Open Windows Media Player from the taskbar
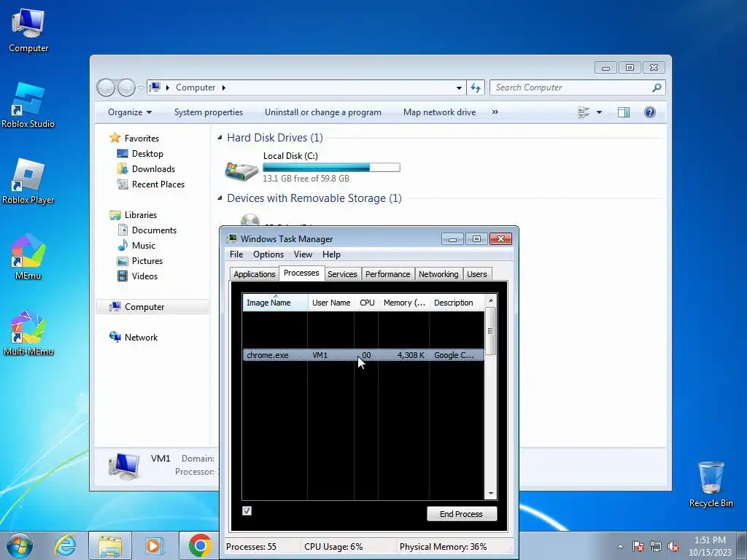The height and width of the screenshot is (560, 747). 154,545
